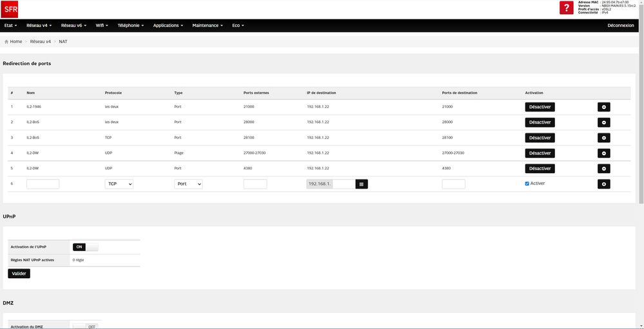Click Désactiver for the IL2-1946 rule
The height and width of the screenshot is (329, 644).
[x=540, y=107]
